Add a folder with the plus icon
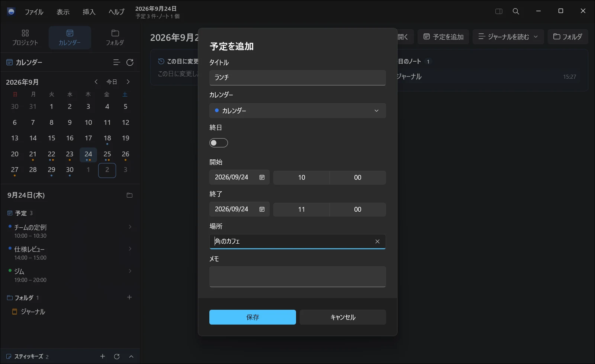This screenshot has height=364, width=595. [129, 297]
